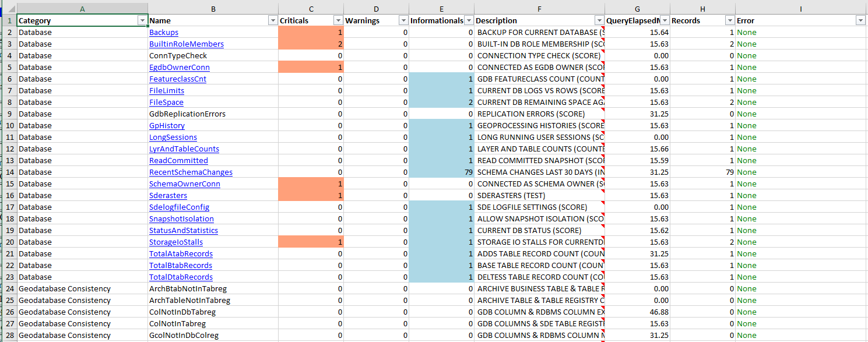Follow the SdelogfileConfig link
This screenshot has height=342, width=868.
coord(179,207)
